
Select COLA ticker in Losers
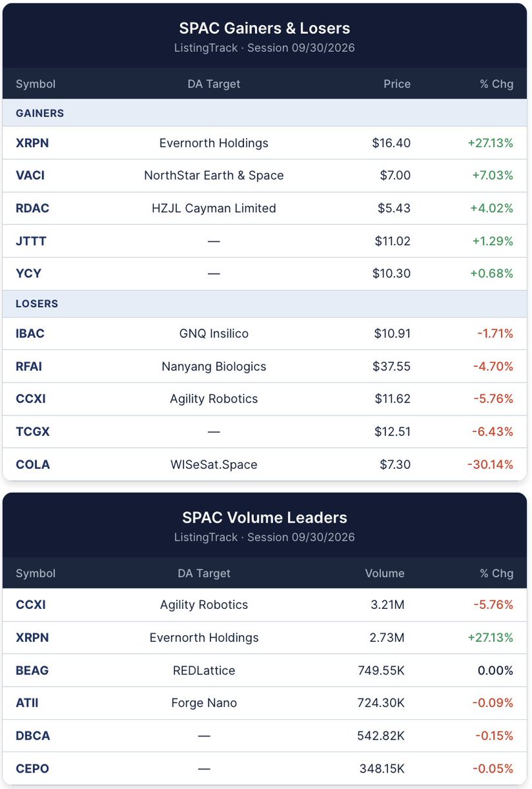[x=33, y=465]
